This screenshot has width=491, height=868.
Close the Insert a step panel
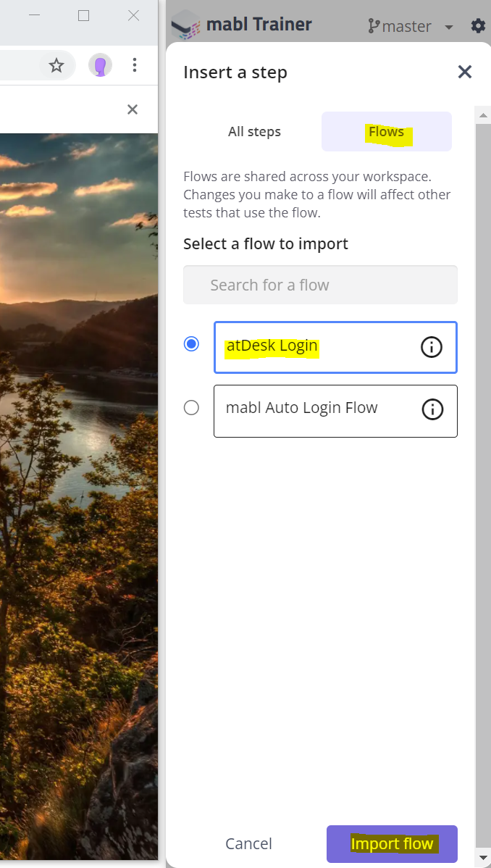(464, 72)
